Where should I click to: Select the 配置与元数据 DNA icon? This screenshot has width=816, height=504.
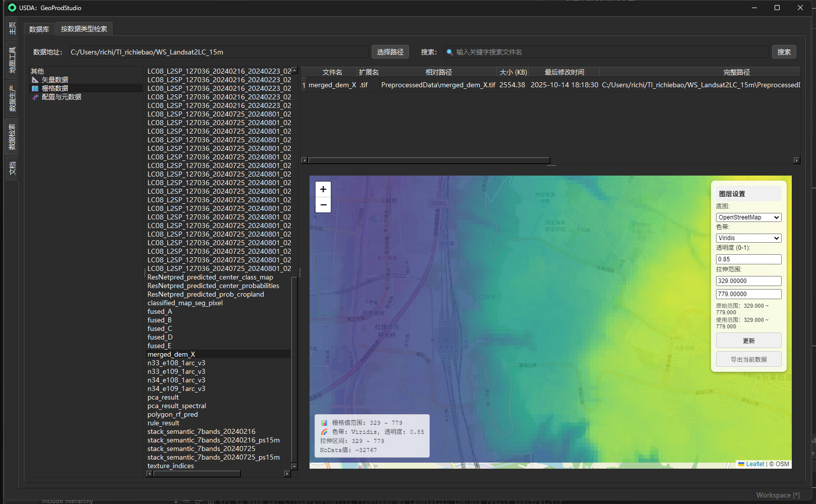35,97
